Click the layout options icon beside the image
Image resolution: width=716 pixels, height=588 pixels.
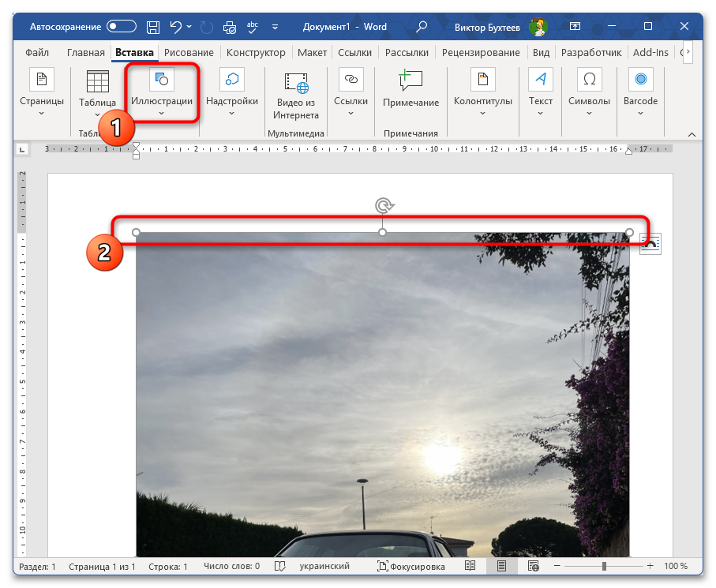(x=650, y=244)
